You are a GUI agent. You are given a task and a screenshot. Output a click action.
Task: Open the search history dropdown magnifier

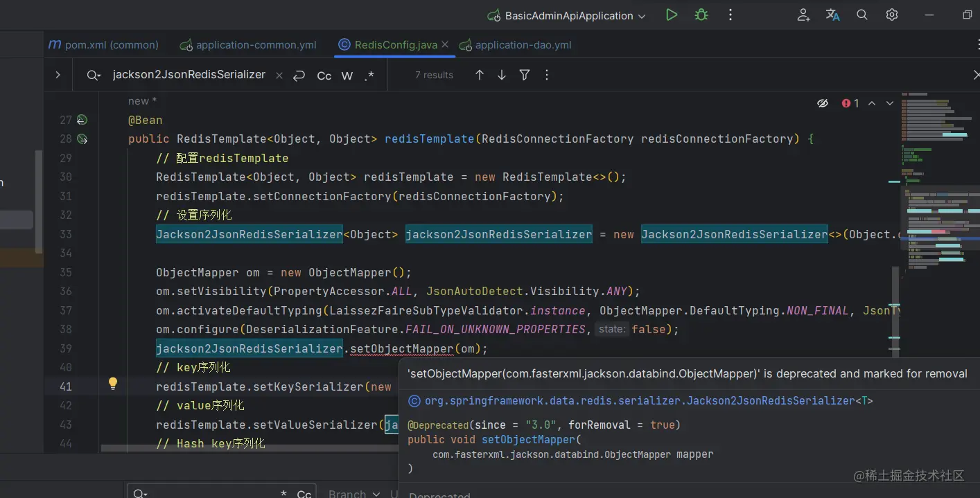click(94, 75)
